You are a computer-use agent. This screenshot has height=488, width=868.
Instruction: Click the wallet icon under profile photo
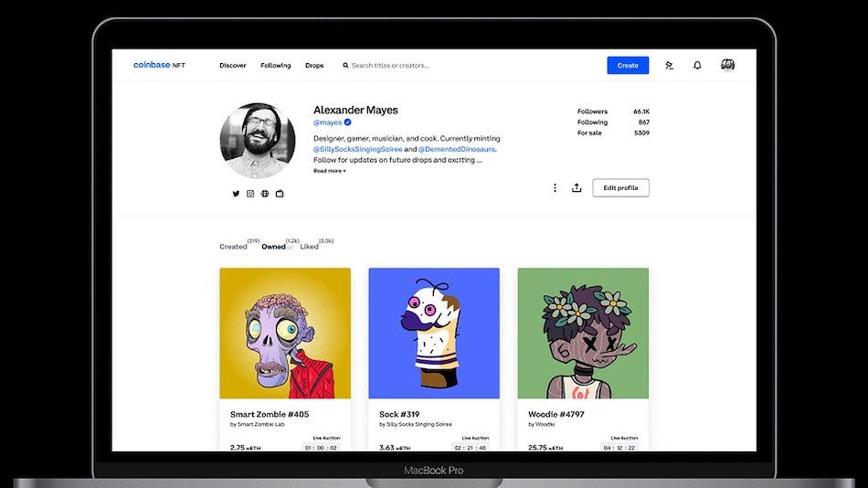(x=280, y=194)
